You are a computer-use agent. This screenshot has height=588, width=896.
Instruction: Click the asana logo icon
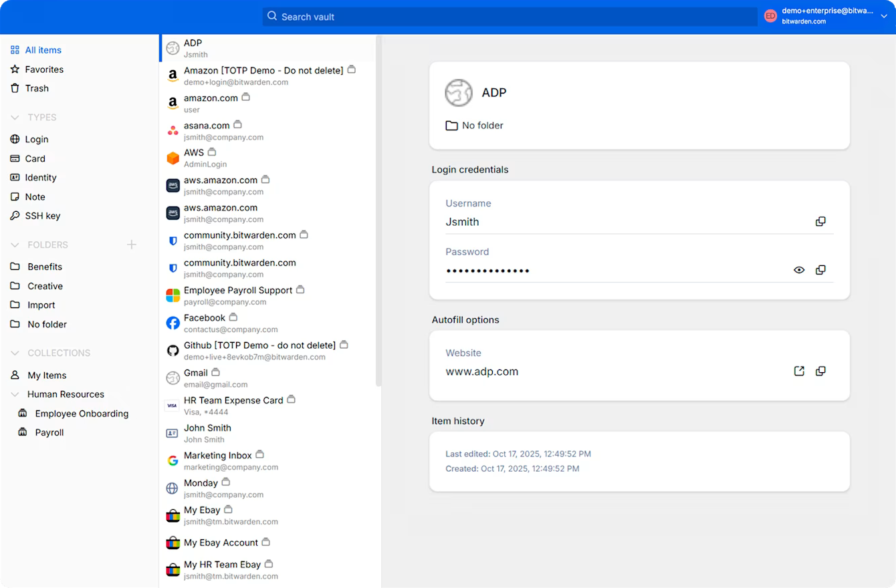pos(173,130)
